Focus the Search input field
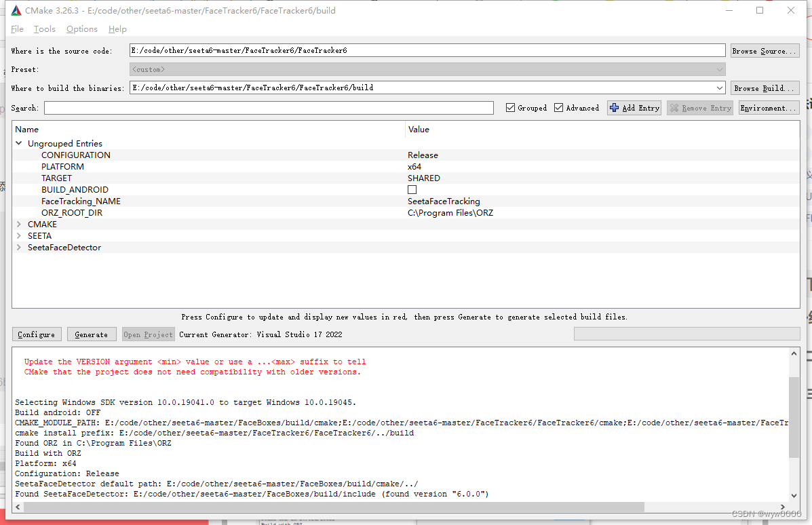The image size is (812, 525). [x=269, y=108]
